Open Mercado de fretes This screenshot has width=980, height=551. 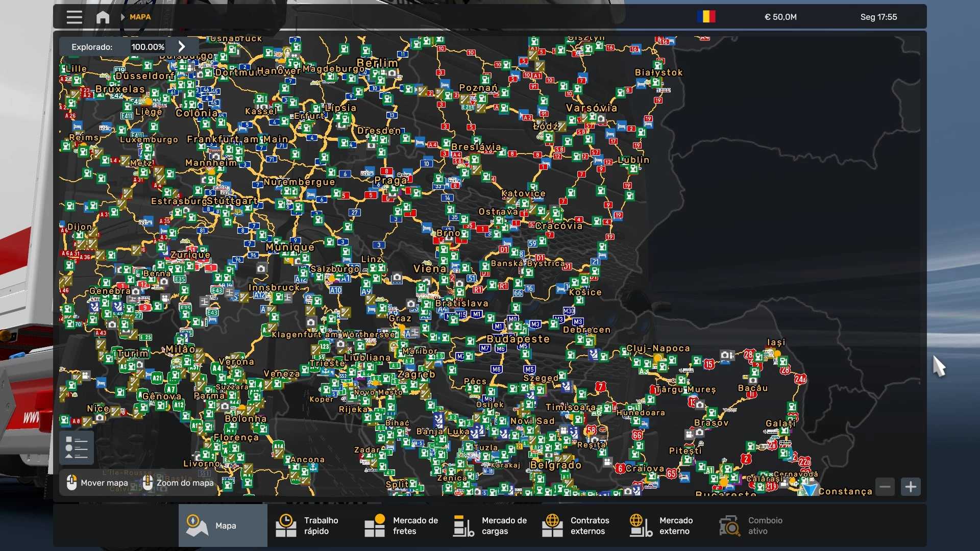tap(401, 525)
